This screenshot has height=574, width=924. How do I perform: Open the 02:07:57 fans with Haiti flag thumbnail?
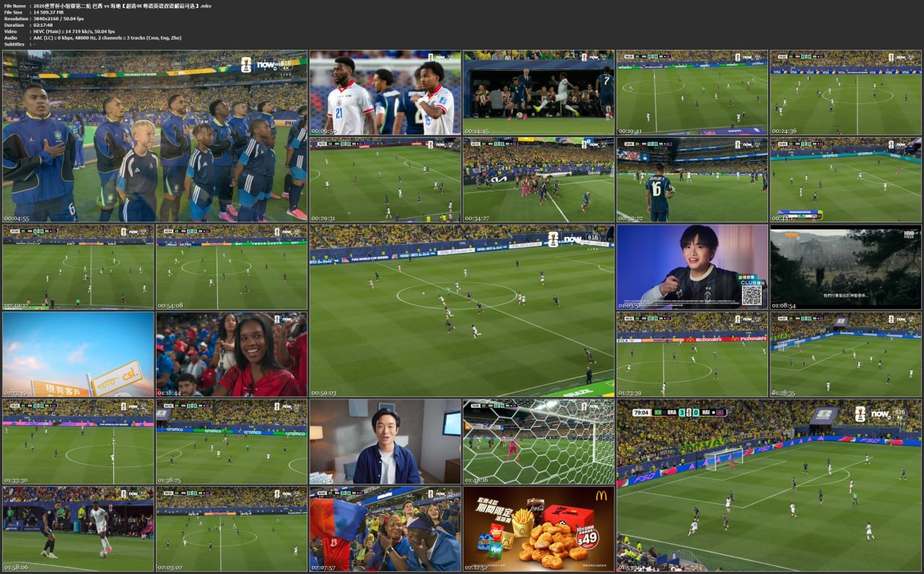(x=385, y=529)
